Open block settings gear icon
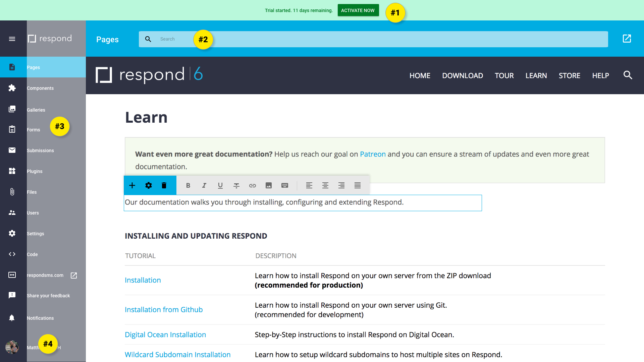Screen dimensions: 644x362 click(149, 185)
